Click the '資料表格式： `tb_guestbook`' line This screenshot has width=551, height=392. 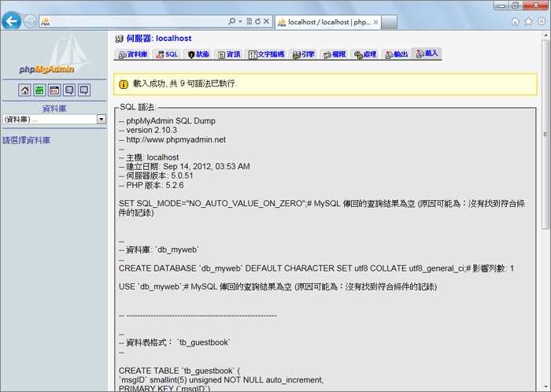(x=175, y=342)
